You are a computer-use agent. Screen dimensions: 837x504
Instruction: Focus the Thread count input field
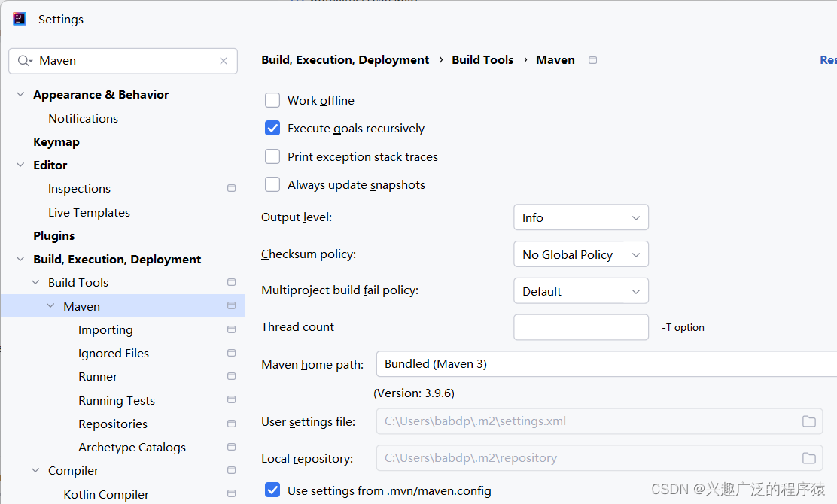click(x=581, y=327)
